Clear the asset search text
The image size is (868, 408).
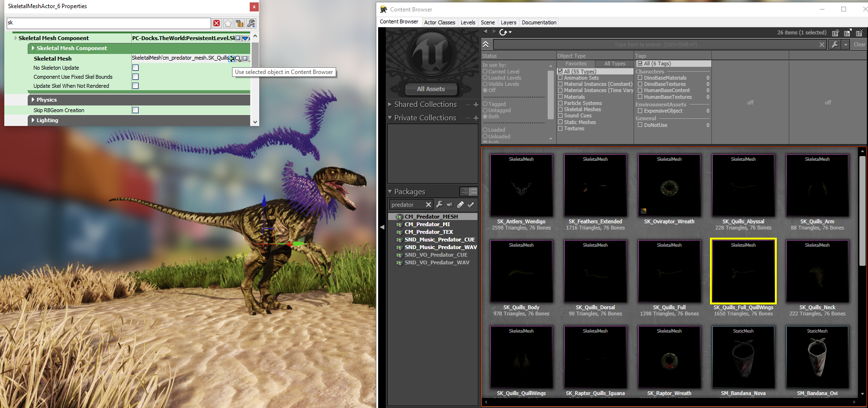822,45
